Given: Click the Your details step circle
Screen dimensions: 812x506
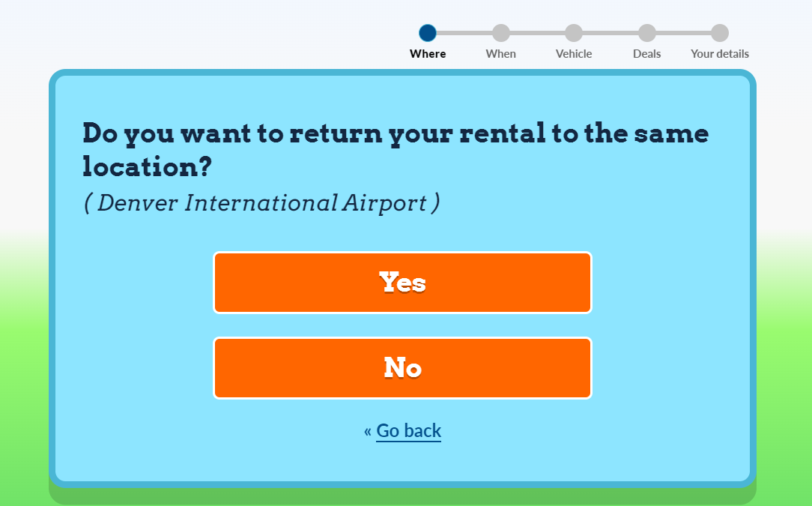Looking at the screenshot, I should tap(720, 33).
